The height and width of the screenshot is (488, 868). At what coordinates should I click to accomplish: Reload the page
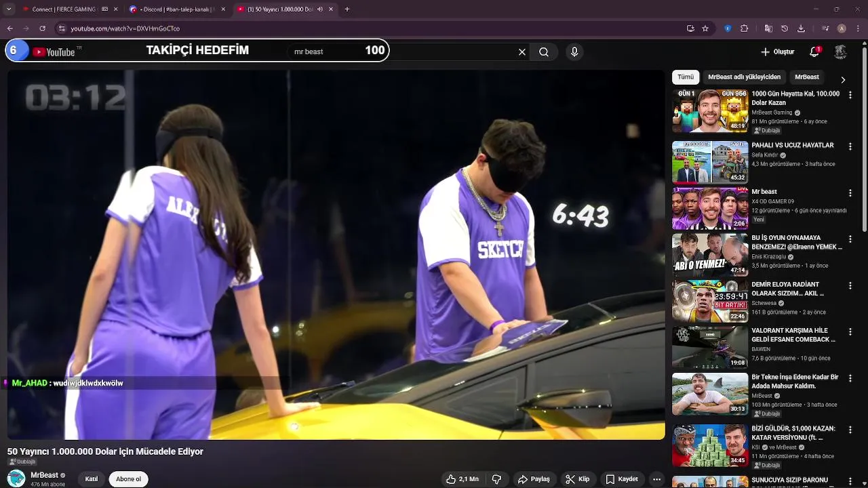click(x=42, y=28)
